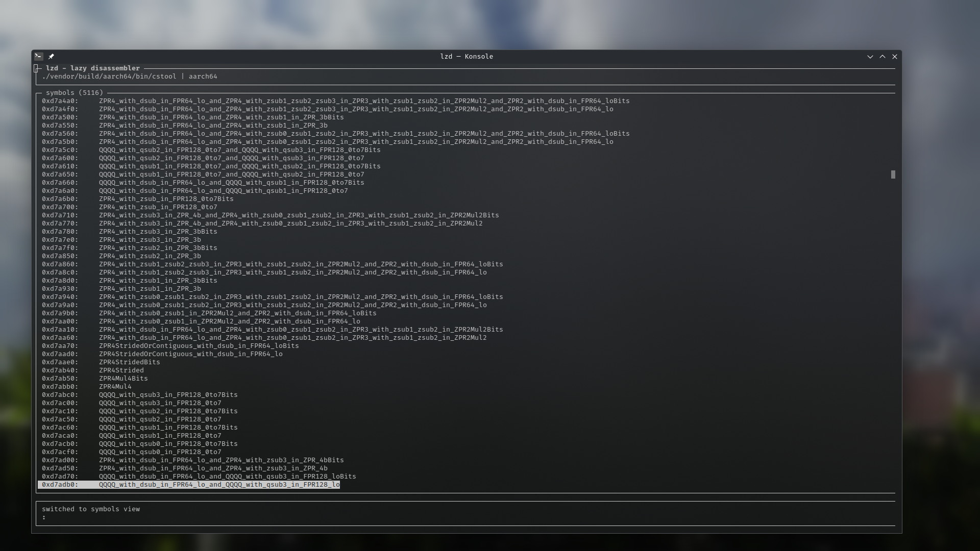Image resolution: width=980 pixels, height=551 pixels.
Task: Select the ZPR4Strided symbol row
Action: (121, 370)
